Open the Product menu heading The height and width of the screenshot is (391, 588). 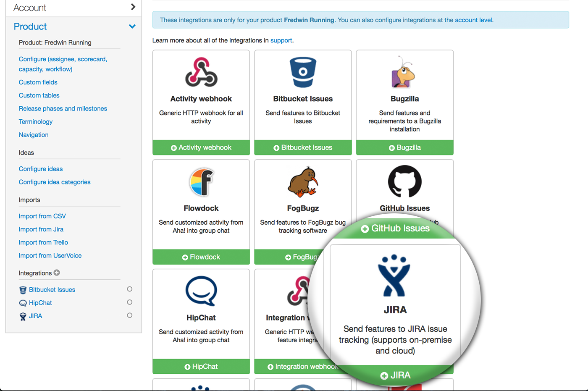(x=30, y=26)
